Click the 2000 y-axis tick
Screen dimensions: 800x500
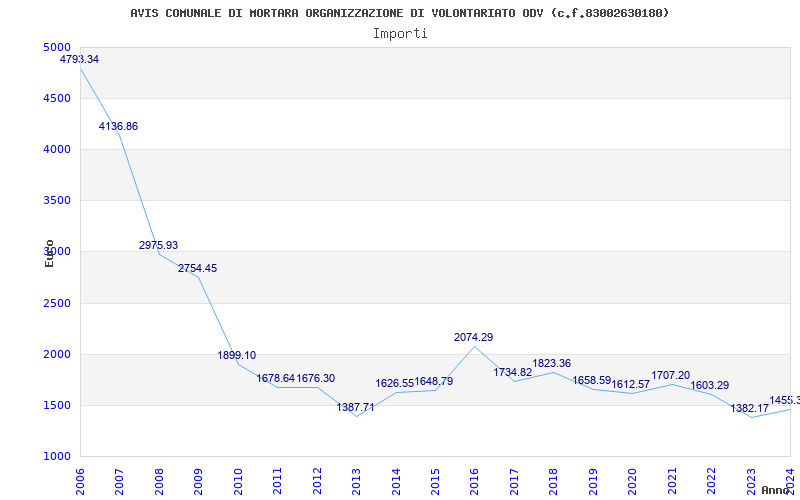click(57, 355)
